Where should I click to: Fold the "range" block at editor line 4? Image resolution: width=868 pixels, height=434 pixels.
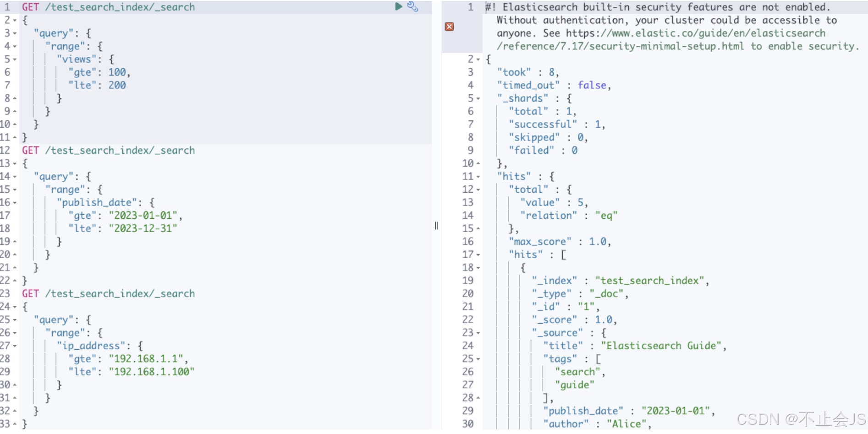[15, 46]
